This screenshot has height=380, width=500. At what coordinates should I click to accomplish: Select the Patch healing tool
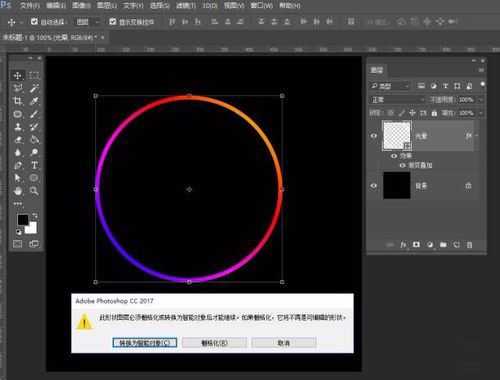(18, 114)
